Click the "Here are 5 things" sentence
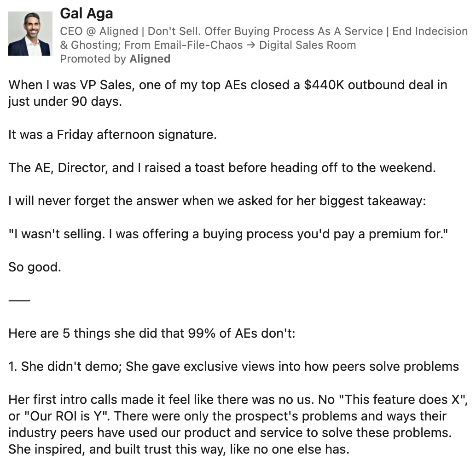The height and width of the screenshot is (472, 476). pos(151,333)
